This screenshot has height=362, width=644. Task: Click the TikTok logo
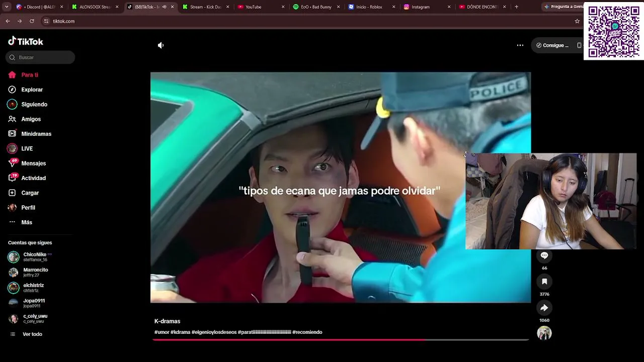point(26,41)
